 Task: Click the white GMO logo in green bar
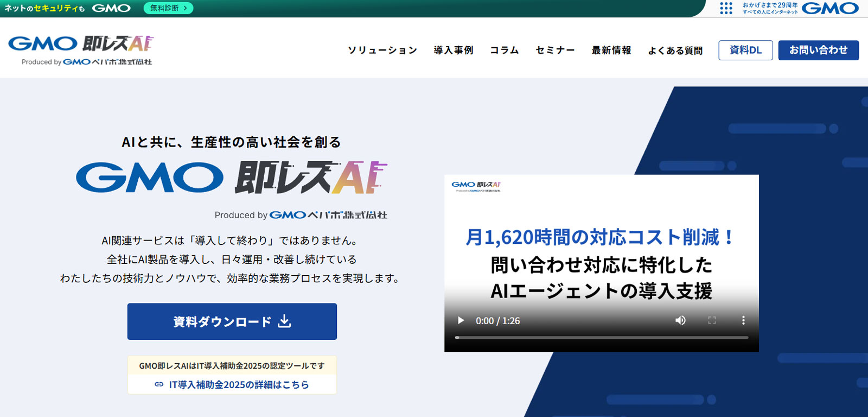(x=111, y=8)
